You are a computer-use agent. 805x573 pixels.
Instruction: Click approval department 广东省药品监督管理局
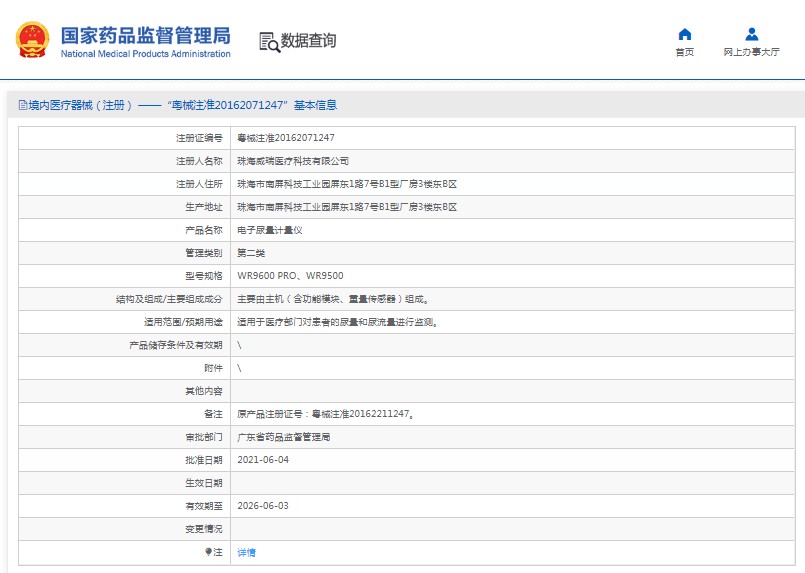283,437
